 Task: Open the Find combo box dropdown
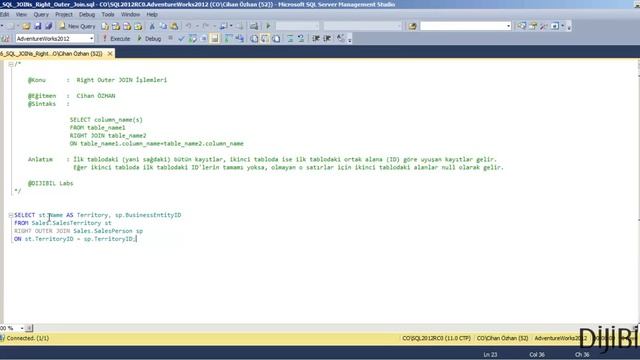(509, 26)
